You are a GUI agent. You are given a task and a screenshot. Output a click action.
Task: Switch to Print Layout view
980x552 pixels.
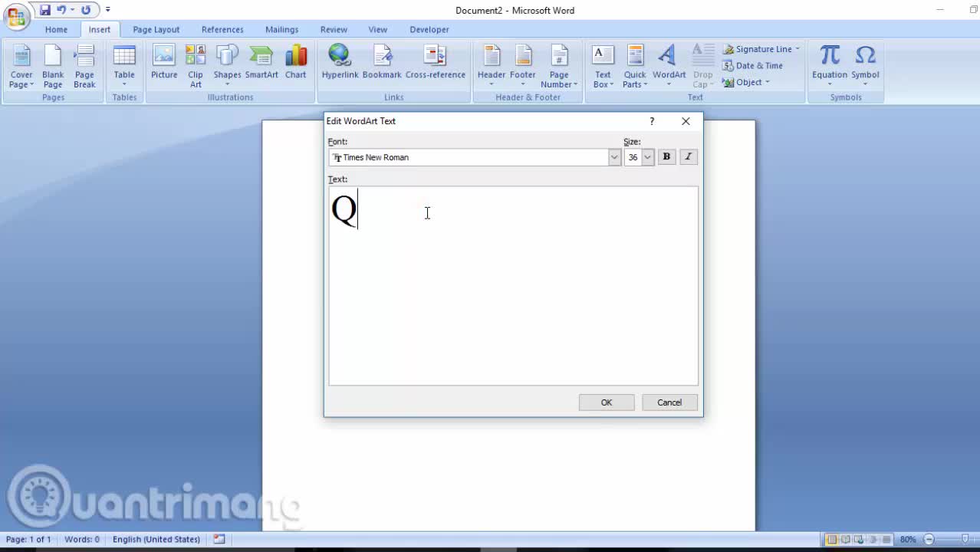point(831,539)
